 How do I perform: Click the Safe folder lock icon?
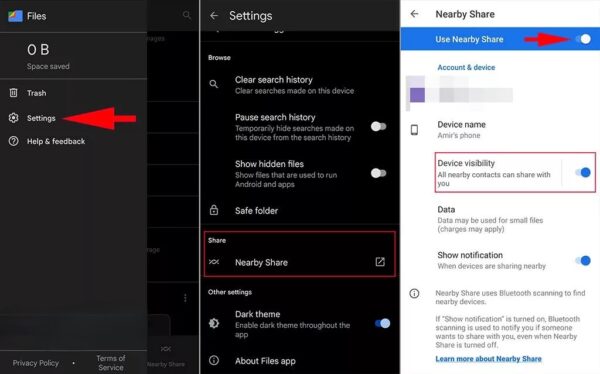(214, 210)
